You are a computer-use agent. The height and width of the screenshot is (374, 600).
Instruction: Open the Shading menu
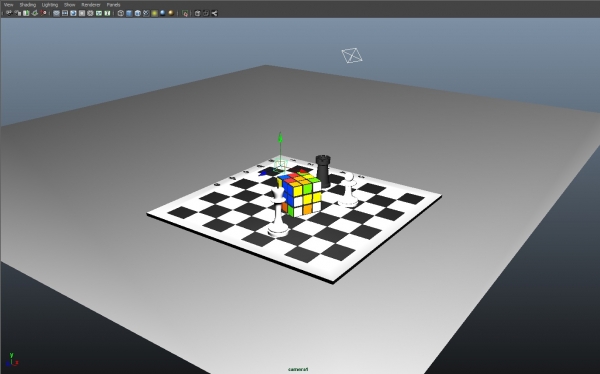[x=28, y=5]
